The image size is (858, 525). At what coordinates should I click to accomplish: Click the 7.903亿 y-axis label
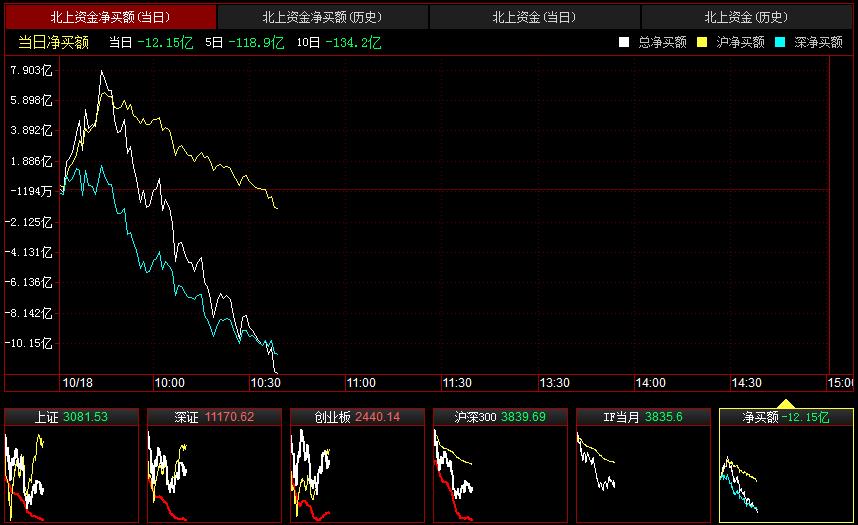tap(30, 70)
